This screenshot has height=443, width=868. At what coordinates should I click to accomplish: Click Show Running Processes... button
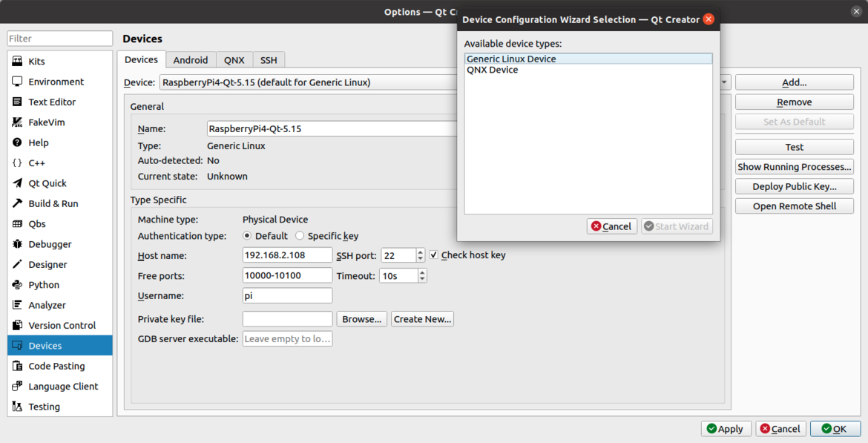795,167
